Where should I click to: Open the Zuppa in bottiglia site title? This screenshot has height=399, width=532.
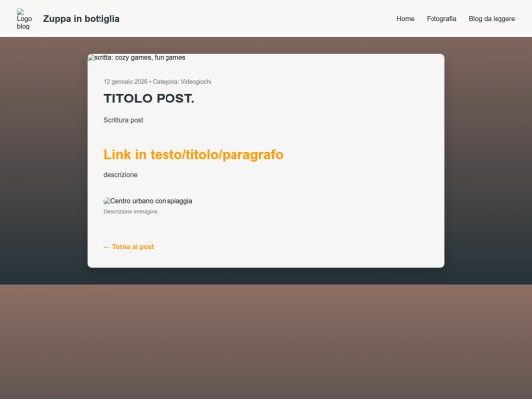click(82, 19)
